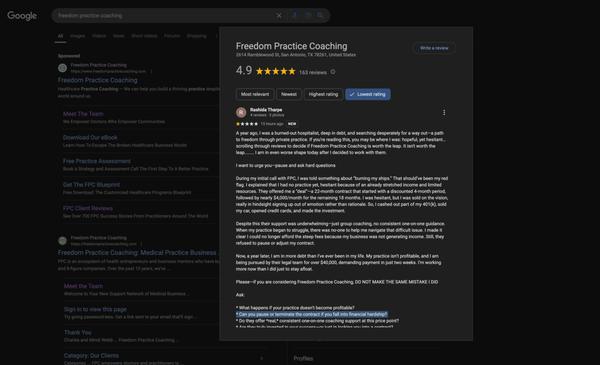Viewport: 600px width, 365px height.
Task: Open the FPC Client Reviews sitelink
Action: 88,209
